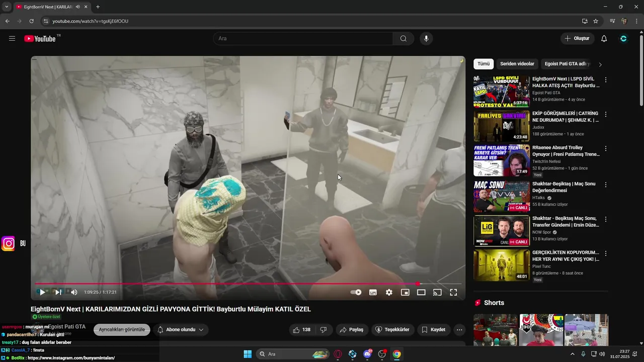The image size is (644, 362).
Task: Reload the page in Chrome
Action: pos(31,21)
